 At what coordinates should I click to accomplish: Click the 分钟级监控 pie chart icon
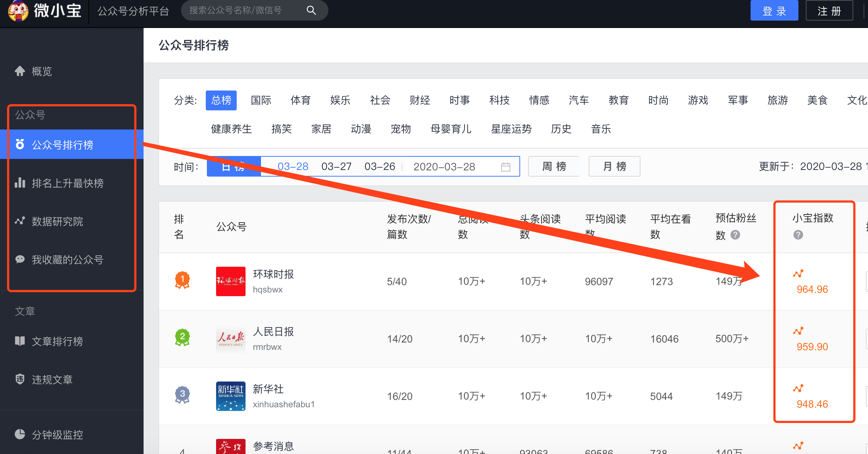20,435
